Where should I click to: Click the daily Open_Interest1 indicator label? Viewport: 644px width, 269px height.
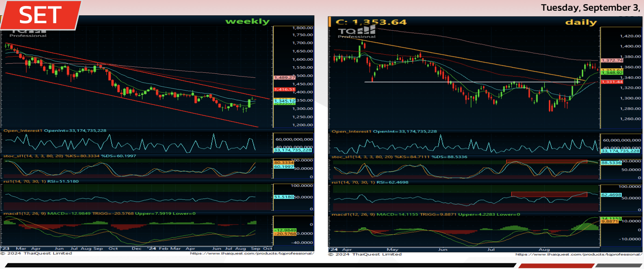click(384, 131)
